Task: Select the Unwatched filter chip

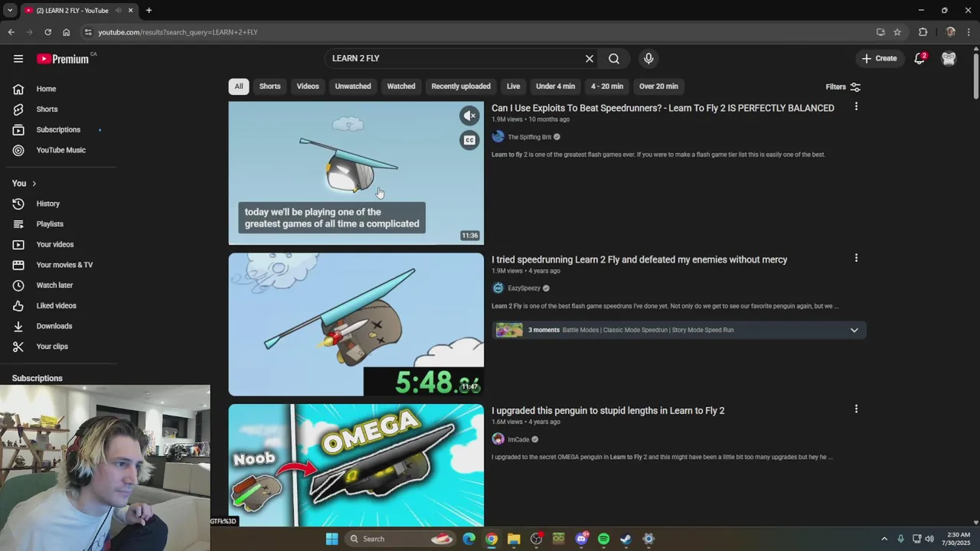Action: click(x=353, y=86)
